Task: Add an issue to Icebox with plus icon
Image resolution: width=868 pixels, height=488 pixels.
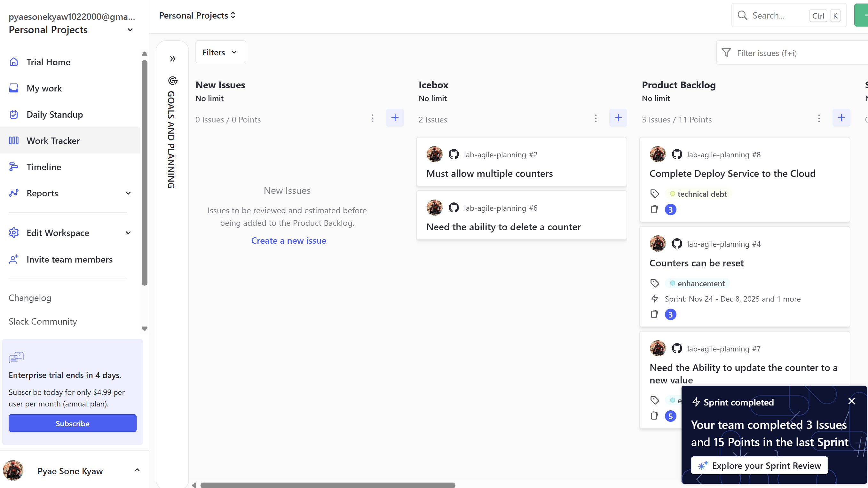Action: click(618, 118)
